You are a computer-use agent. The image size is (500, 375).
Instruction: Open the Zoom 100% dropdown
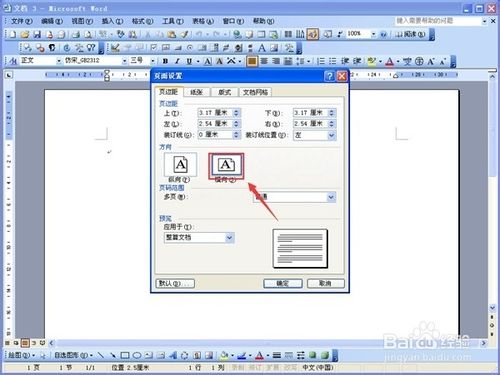pos(373,34)
